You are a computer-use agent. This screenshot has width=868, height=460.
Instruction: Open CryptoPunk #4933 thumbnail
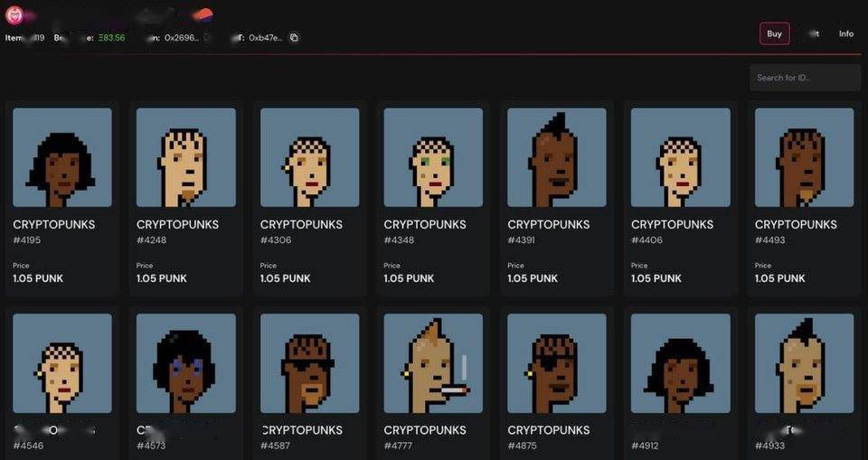pos(804,363)
